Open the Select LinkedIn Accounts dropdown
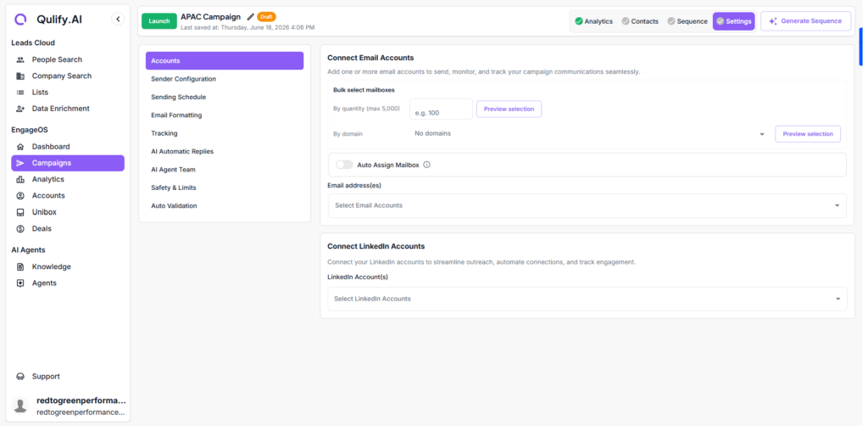The image size is (868, 426). click(587, 299)
